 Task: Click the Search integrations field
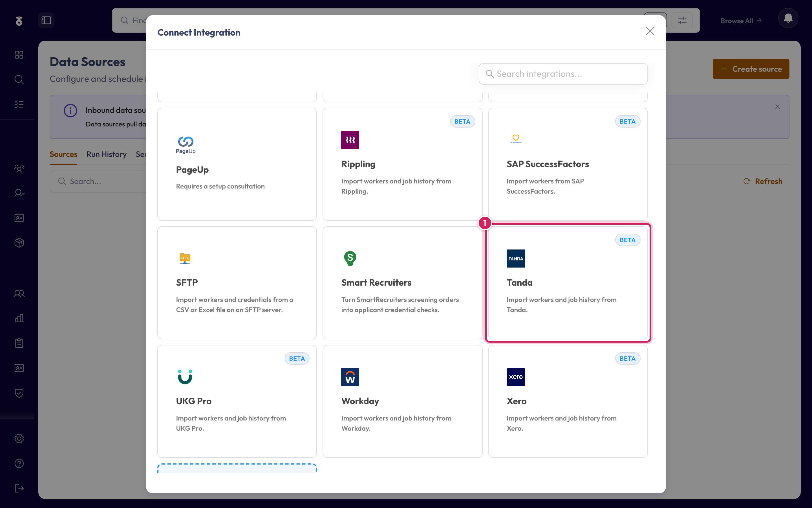563,74
